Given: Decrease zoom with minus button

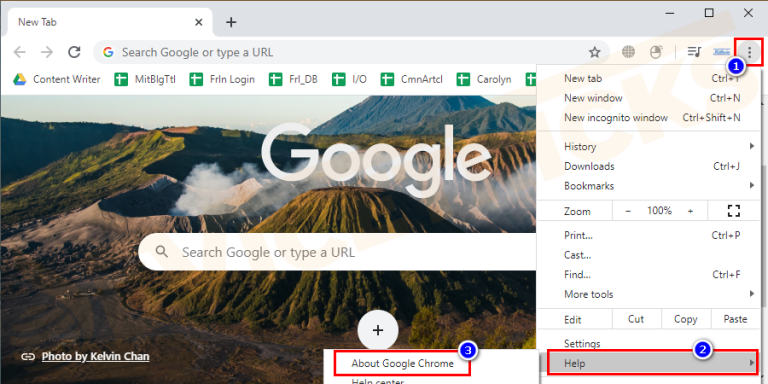Looking at the screenshot, I should (628, 211).
